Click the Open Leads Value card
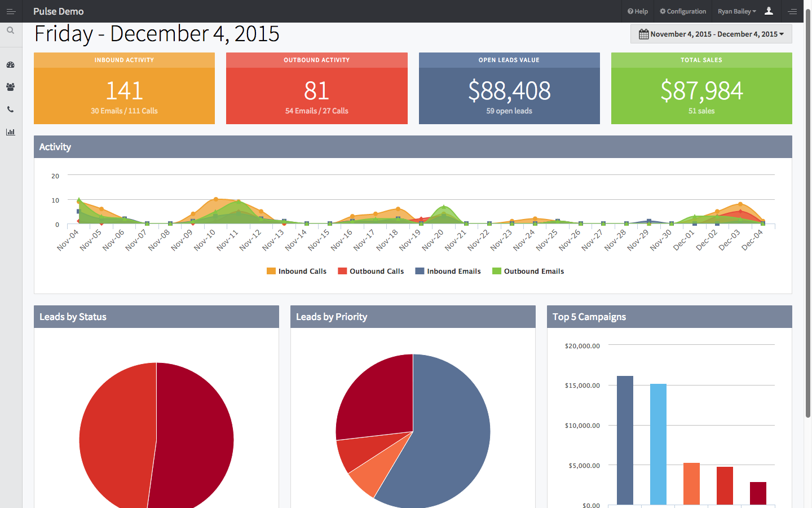 pos(509,88)
